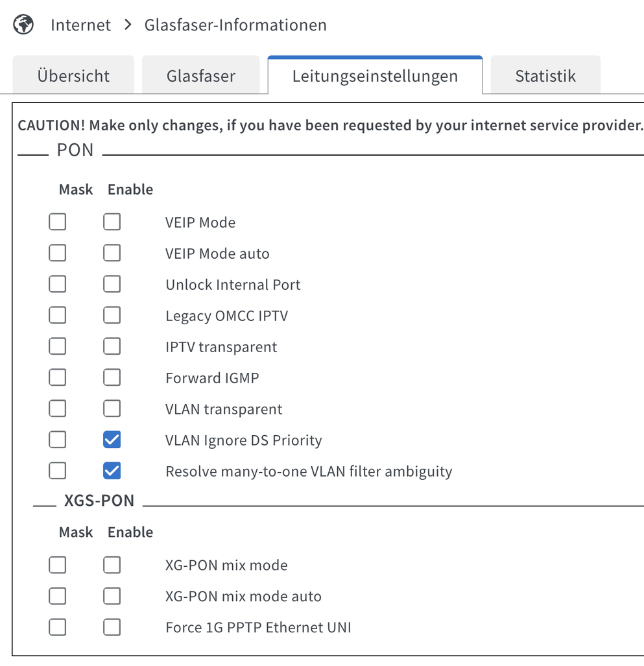Click the breadcrumb chevron arrow
The height and width of the screenshot is (666, 644).
128,25
